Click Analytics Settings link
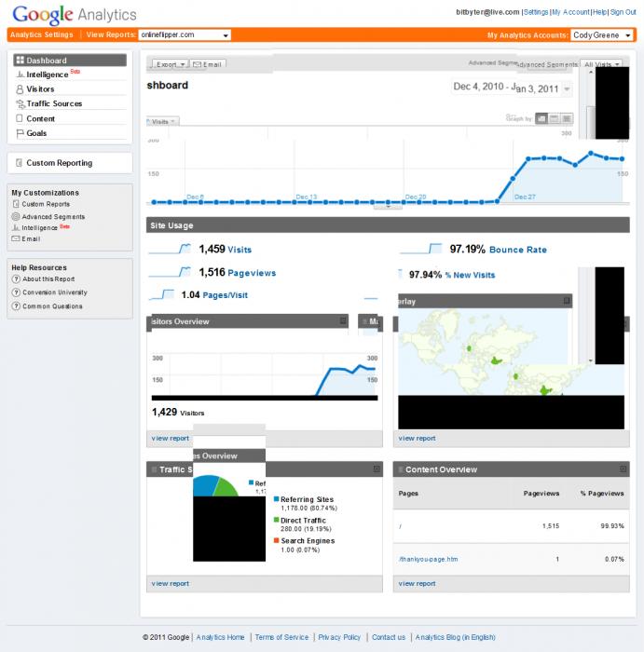The image size is (644, 652). (x=42, y=35)
